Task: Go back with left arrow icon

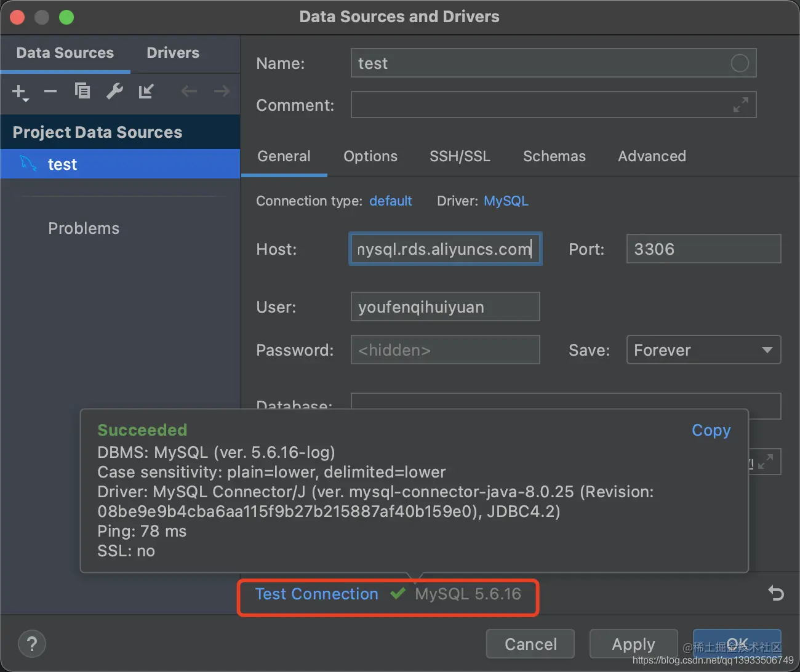Action: click(189, 92)
